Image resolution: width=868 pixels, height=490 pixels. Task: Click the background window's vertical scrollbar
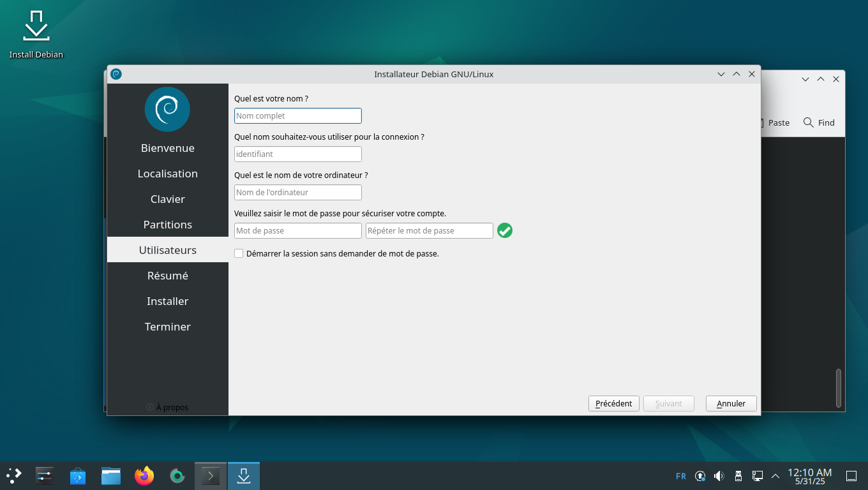(x=839, y=388)
